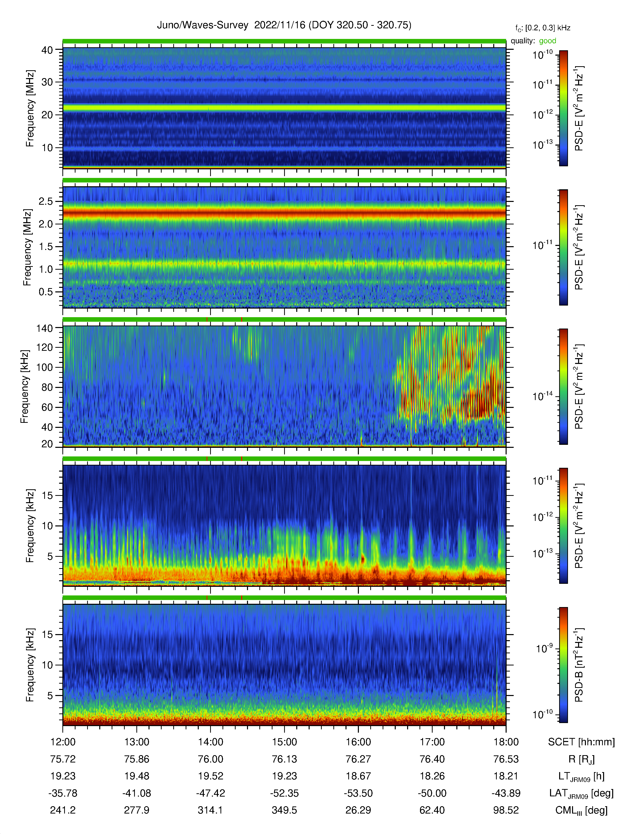Click the LAT JRM09 [deg] row label
This screenshot has width=644, height=834.
point(581,794)
